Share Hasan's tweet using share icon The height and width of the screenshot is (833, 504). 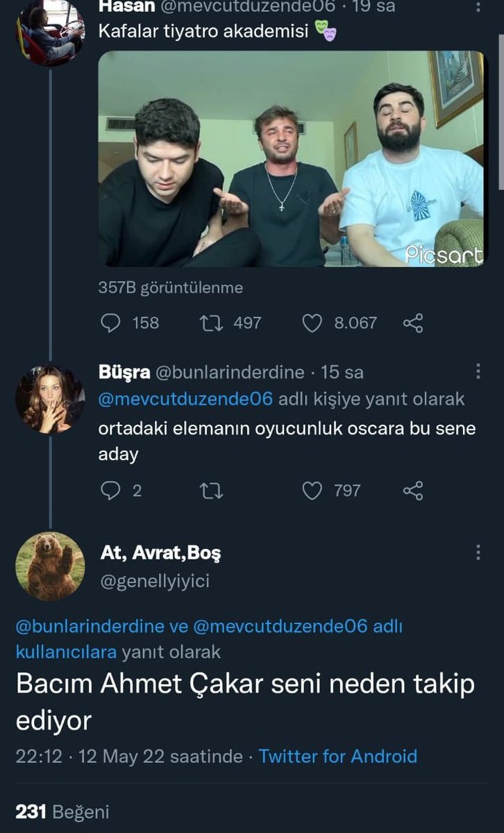(413, 323)
